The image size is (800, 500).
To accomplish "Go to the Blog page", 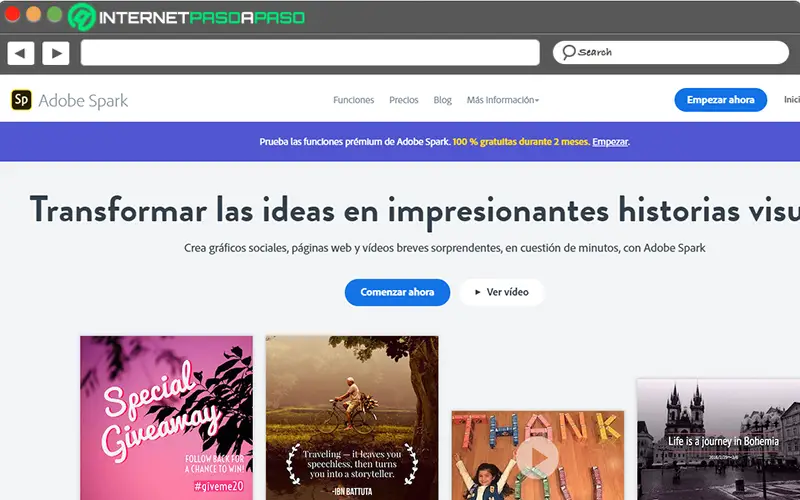I will [442, 100].
